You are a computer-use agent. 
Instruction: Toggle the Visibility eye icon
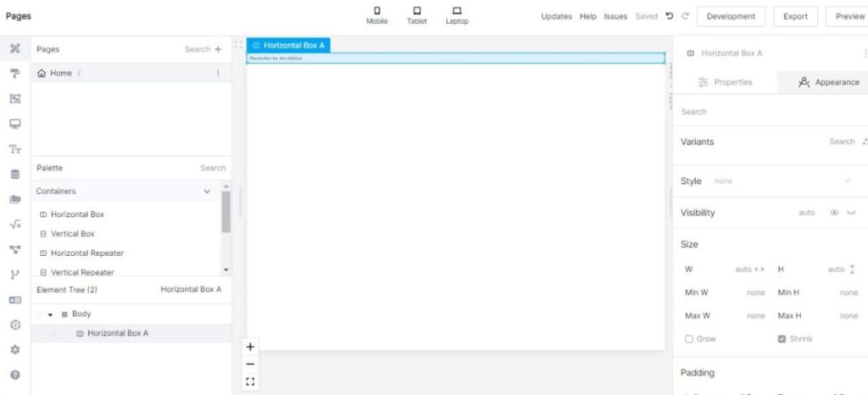[x=834, y=213]
